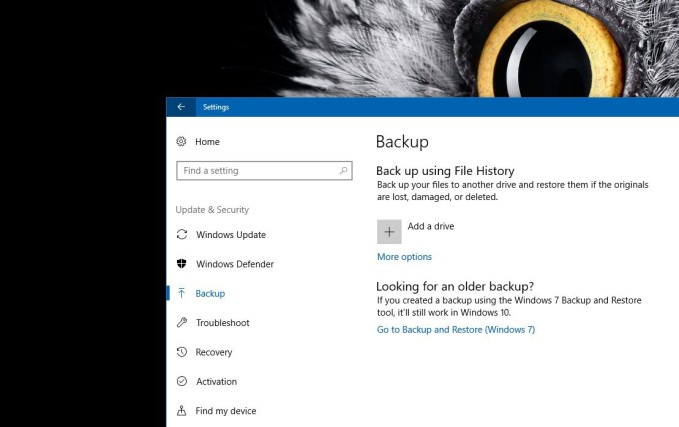Click the back arrow in Settings title bar
The height and width of the screenshot is (427, 679).
click(181, 107)
